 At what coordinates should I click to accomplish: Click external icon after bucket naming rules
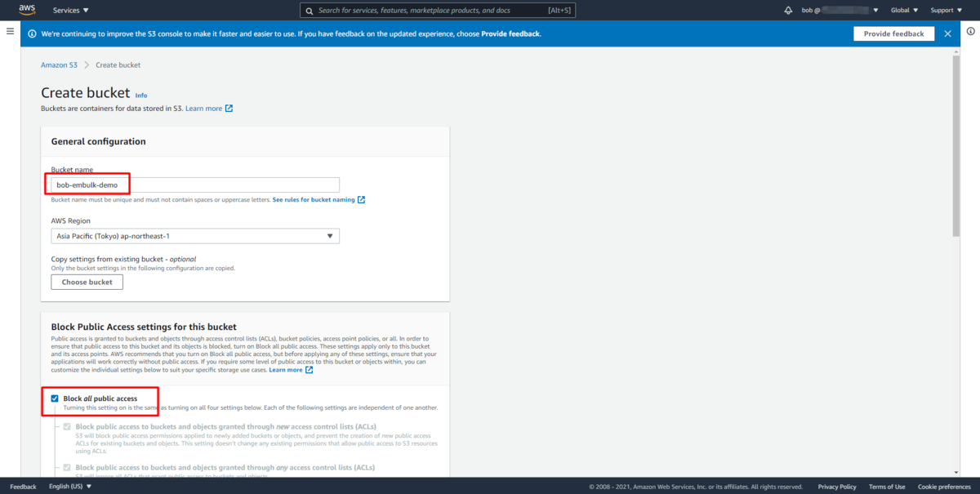tap(361, 199)
